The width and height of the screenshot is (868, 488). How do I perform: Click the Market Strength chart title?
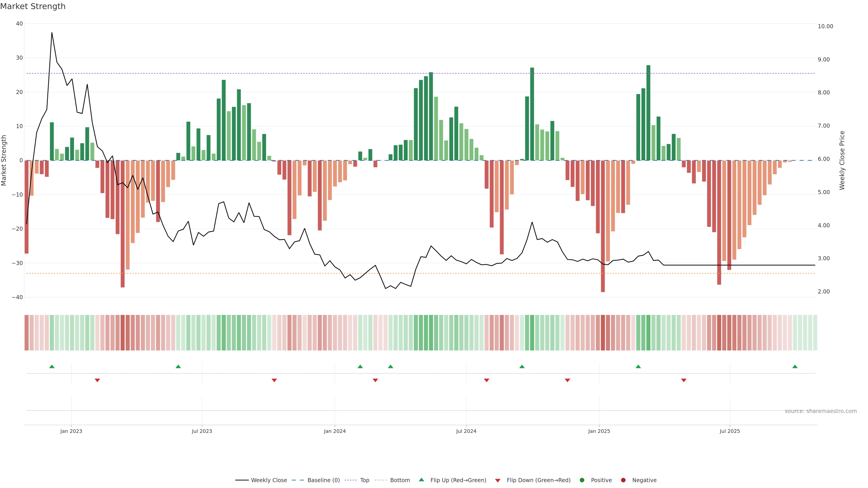(33, 6)
